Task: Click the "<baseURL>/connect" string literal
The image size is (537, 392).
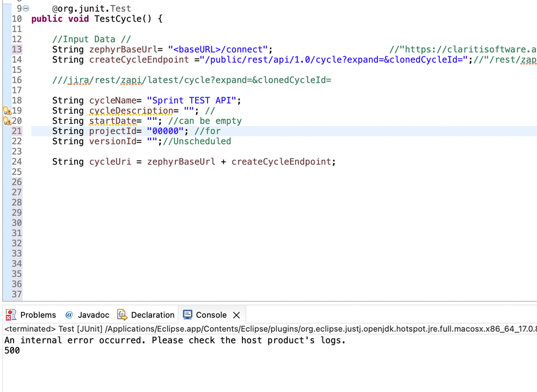Action: pyautogui.click(x=218, y=49)
